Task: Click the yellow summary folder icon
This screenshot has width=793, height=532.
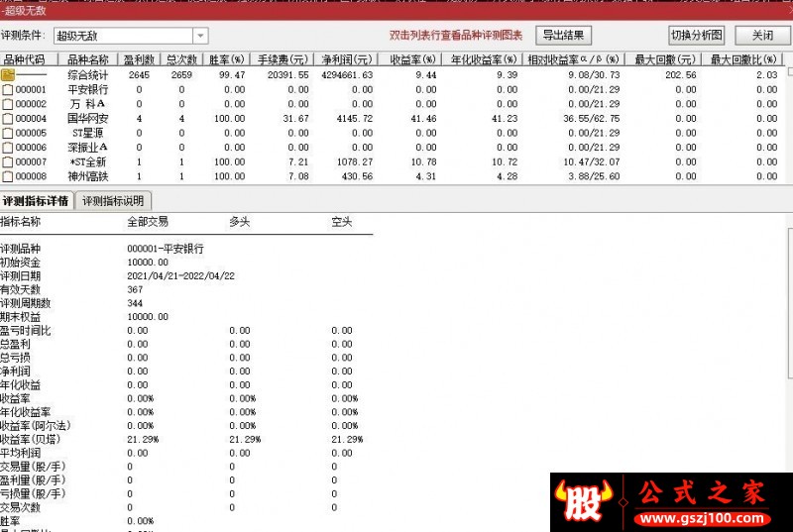Action: 8,75
